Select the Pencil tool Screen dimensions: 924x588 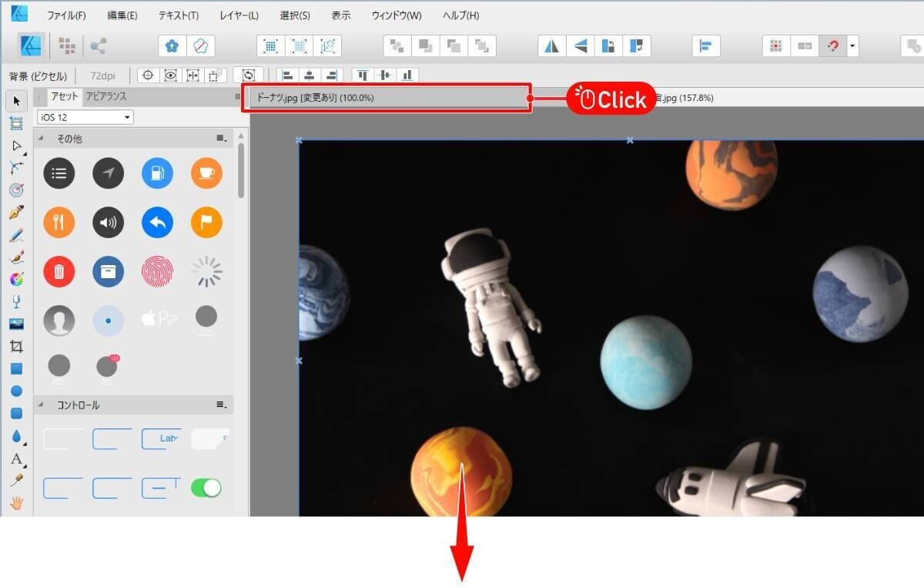point(16,234)
